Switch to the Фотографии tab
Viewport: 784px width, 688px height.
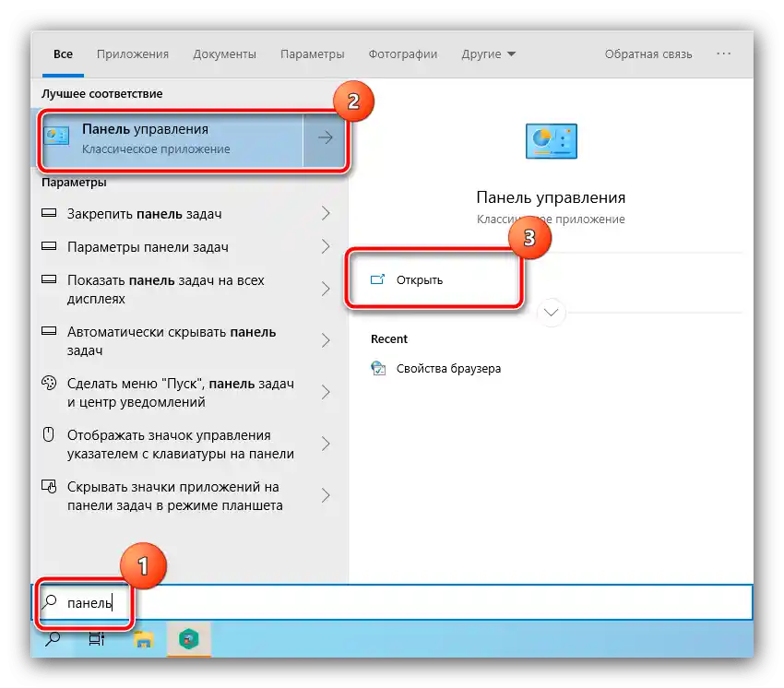point(402,54)
